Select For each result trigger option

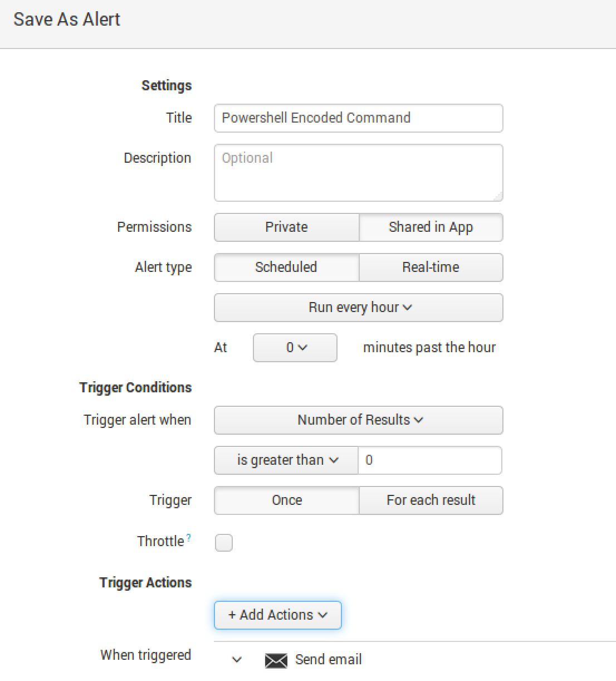click(431, 500)
